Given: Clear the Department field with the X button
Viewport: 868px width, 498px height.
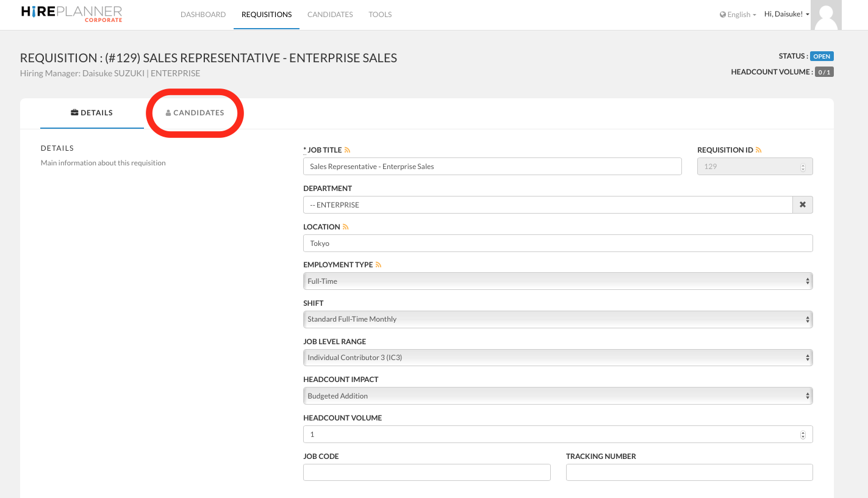Looking at the screenshot, I should point(802,205).
